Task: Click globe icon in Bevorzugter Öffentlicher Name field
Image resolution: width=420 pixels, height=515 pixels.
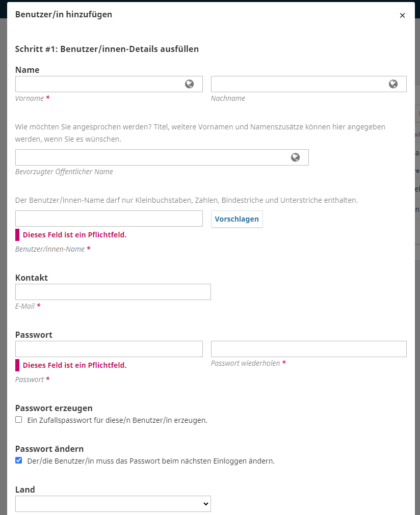Action: (x=295, y=157)
